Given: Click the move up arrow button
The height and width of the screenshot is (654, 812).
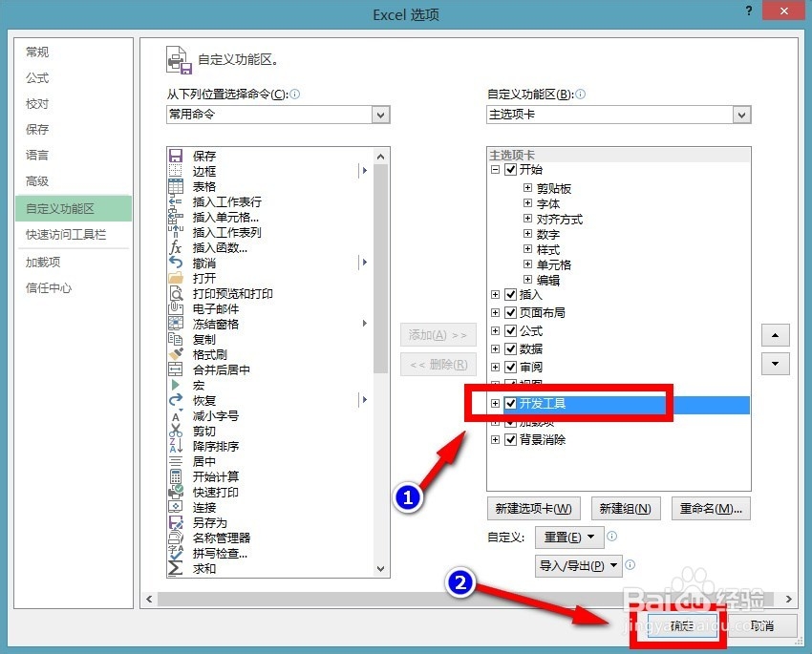Looking at the screenshot, I should coord(776,335).
